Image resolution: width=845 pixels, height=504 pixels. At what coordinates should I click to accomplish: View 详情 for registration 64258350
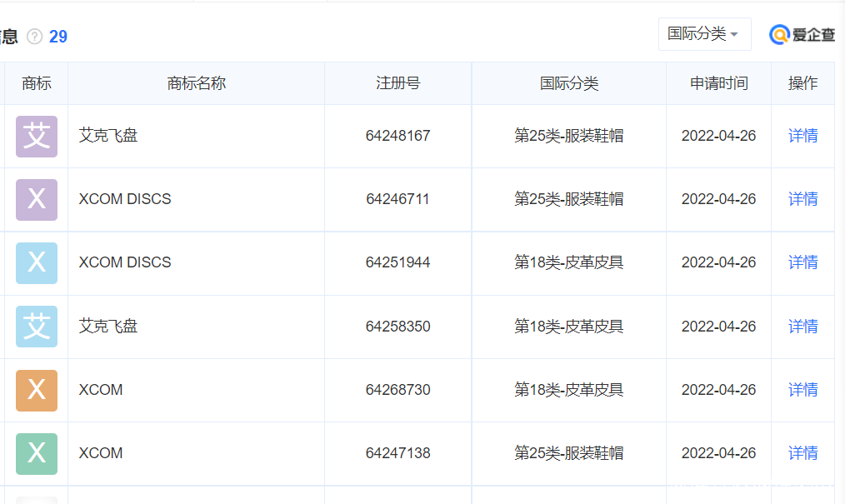(x=802, y=327)
